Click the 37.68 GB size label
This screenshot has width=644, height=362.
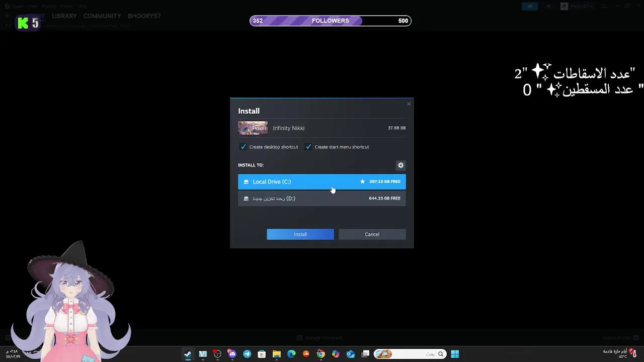point(396,128)
